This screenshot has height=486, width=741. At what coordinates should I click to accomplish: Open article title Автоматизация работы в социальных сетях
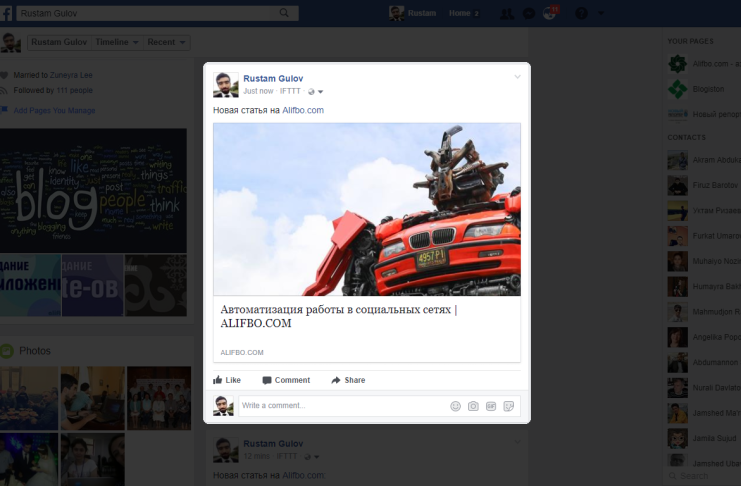(338, 316)
